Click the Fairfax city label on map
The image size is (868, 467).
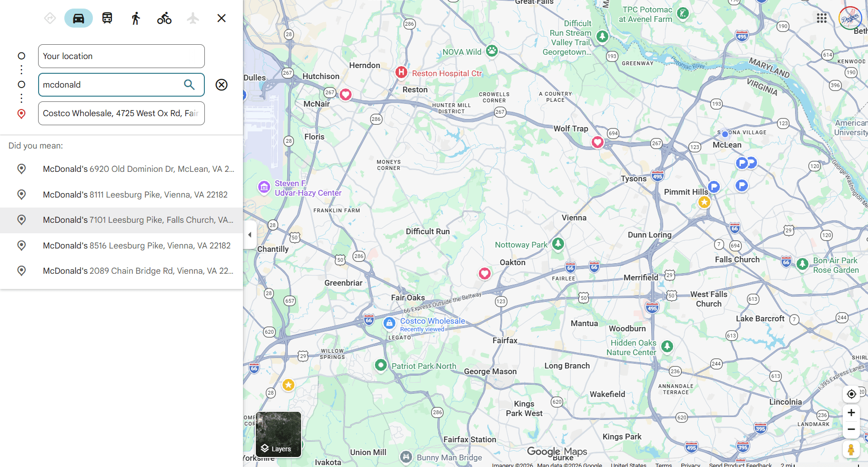point(505,340)
